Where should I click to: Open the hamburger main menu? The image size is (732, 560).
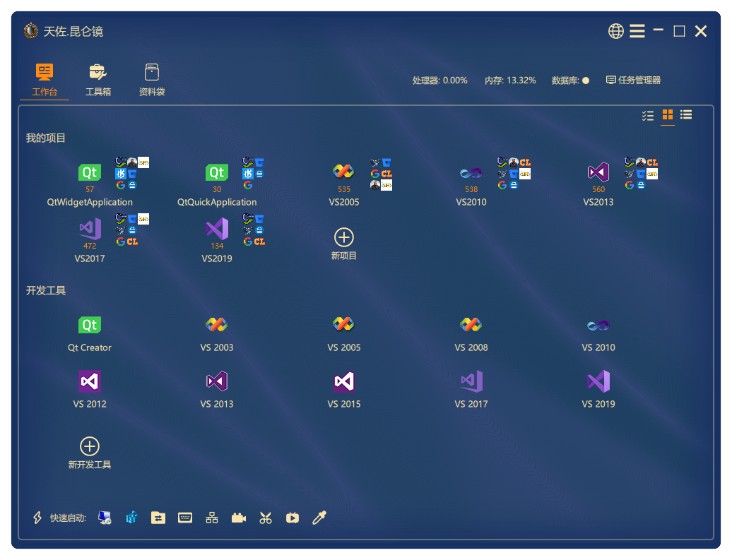pyautogui.click(x=637, y=31)
